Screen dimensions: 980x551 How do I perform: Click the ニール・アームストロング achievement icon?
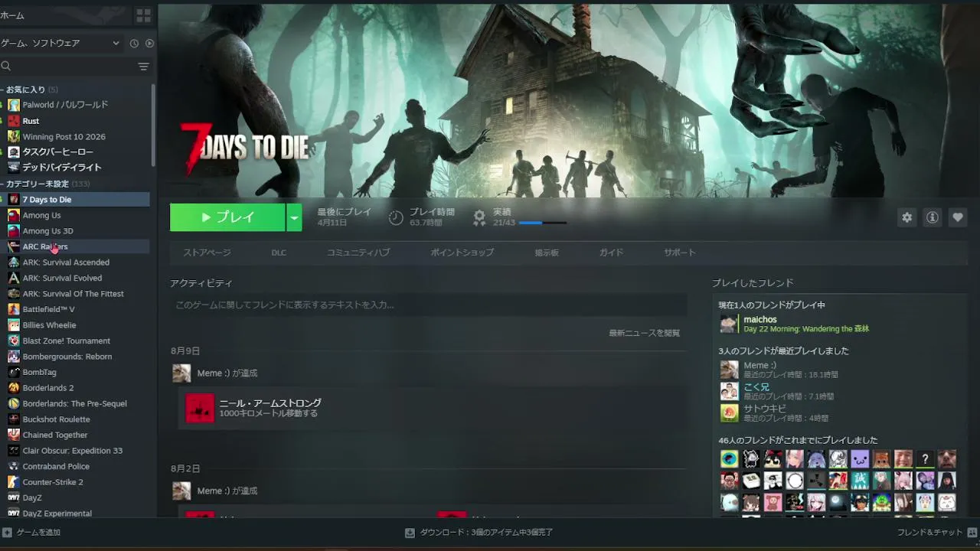[x=200, y=409]
